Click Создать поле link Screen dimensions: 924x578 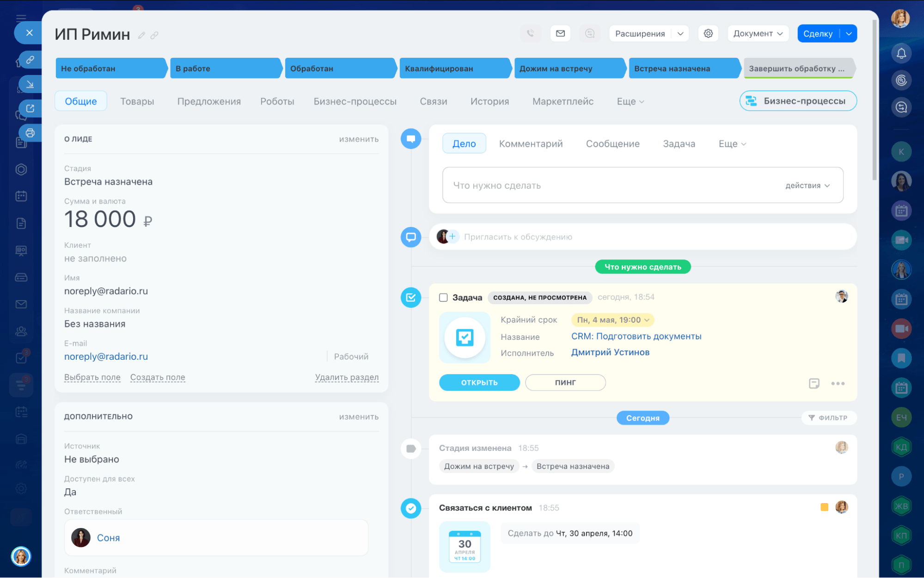[x=158, y=377]
